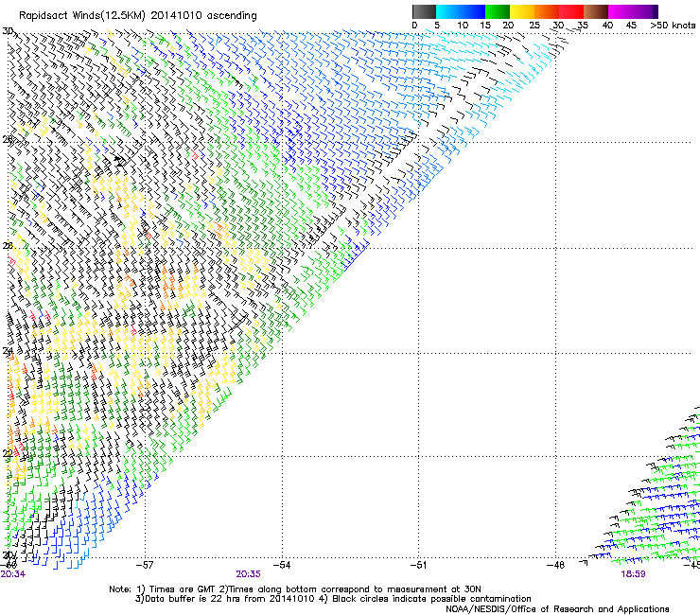Viewport: 700px width, 615px height.
Task: Click the '15' legend scale value
Action: [x=485, y=25]
